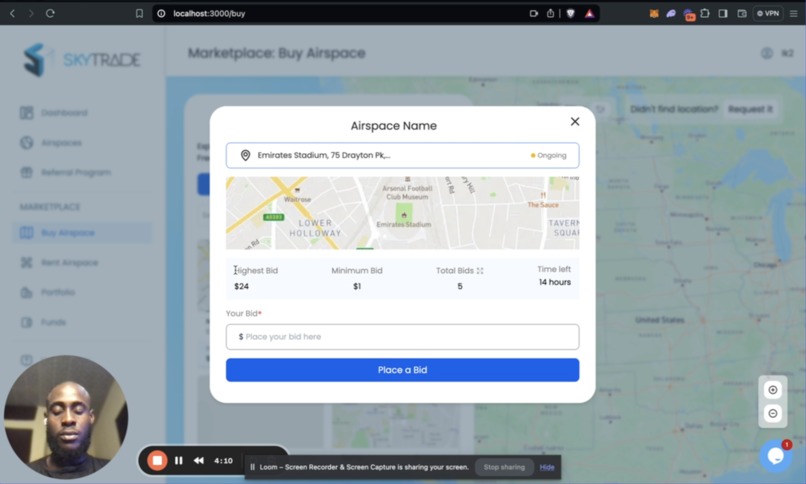This screenshot has width=806, height=484.
Task: Click the Funds sidebar icon
Action: point(26,322)
